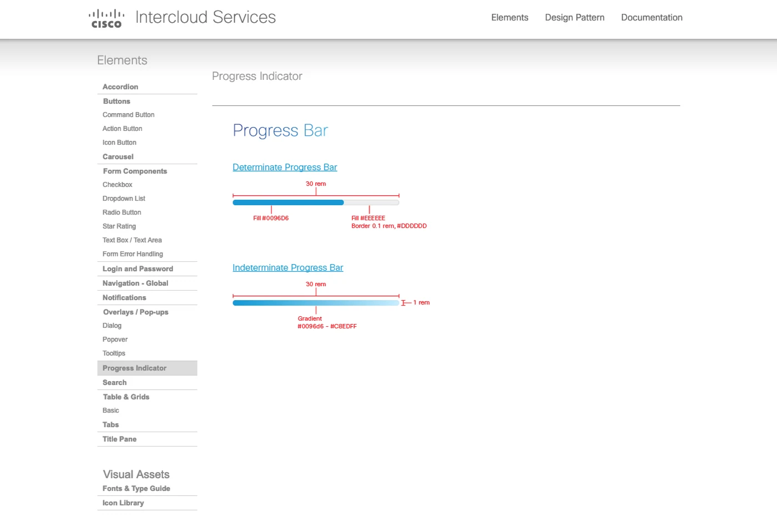Go to Overlays / Pop-ups section

[135, 312]
